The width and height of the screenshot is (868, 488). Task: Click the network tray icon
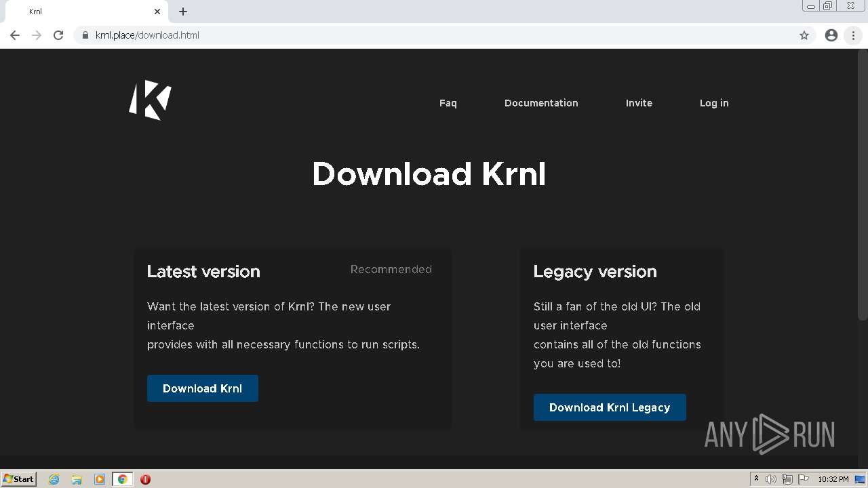(x=787, y=479)
